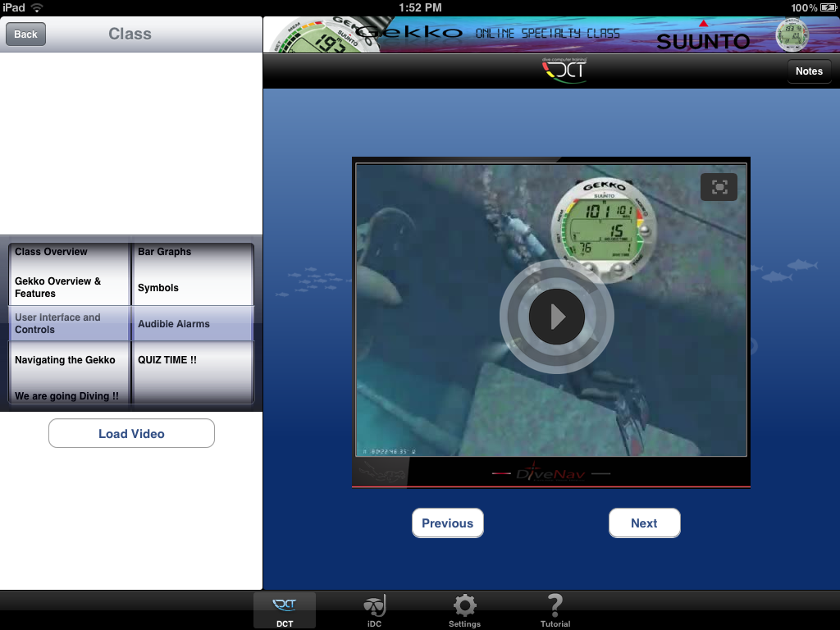The image size is (840, 630).
Task: Tap the Suunto Gekko banner
Action: coord(551,34)
